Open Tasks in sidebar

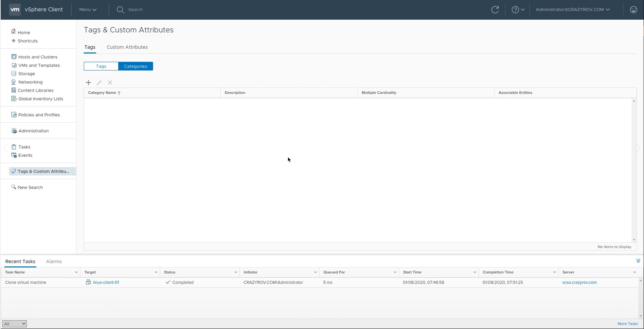click(x=24, y=147)
